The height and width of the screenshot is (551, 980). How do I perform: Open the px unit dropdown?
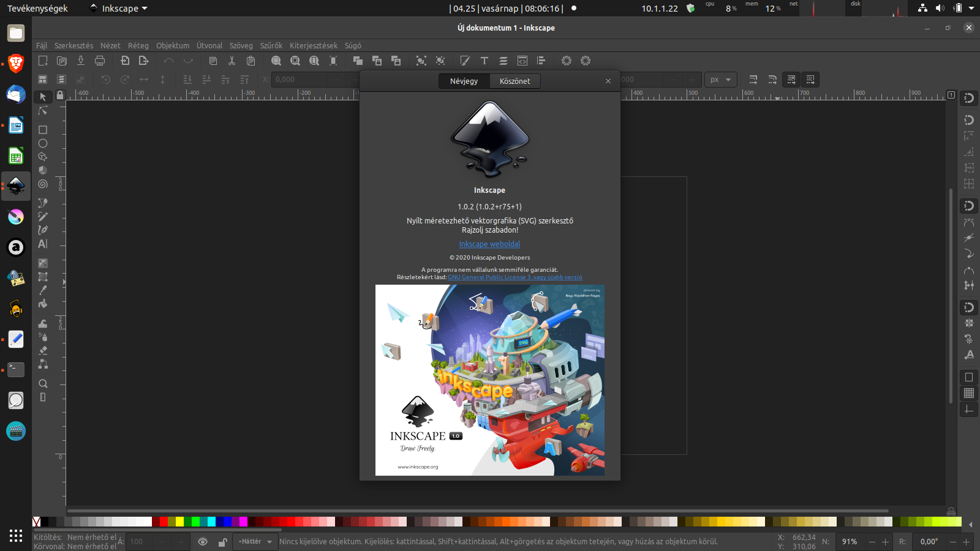point(721,80)
